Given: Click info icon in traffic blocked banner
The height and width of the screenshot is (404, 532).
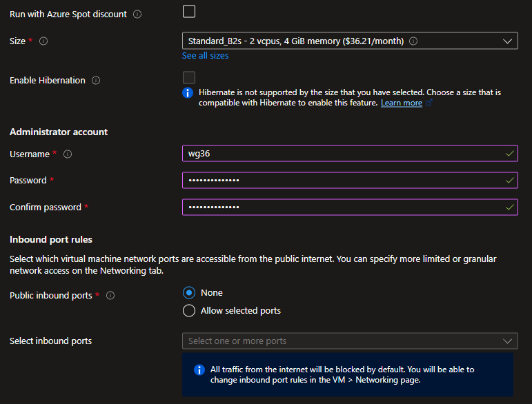Looking at the screenshot, I should (x=199, y=370).
